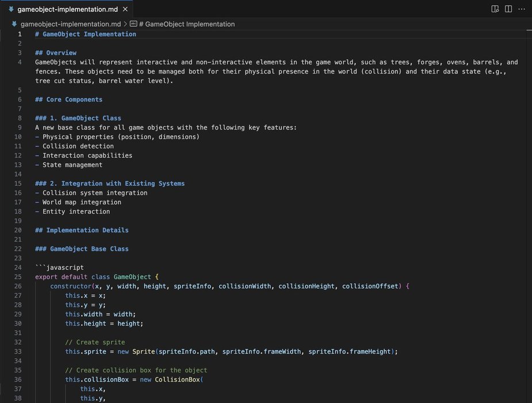Close the gameobject-implementation.md tab
The height and width of the screenshot is (403, 532).
click(125, 9)
